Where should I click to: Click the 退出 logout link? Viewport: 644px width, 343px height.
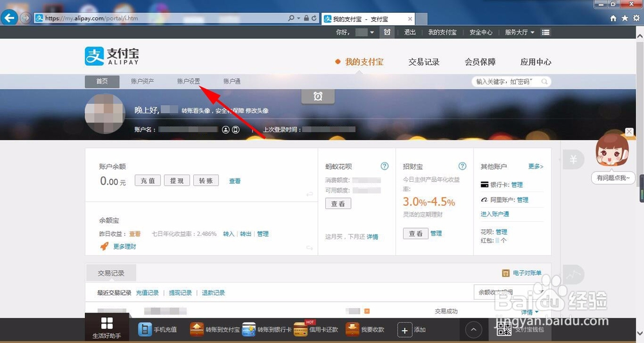pyautogui.click(x=410, y=32)
